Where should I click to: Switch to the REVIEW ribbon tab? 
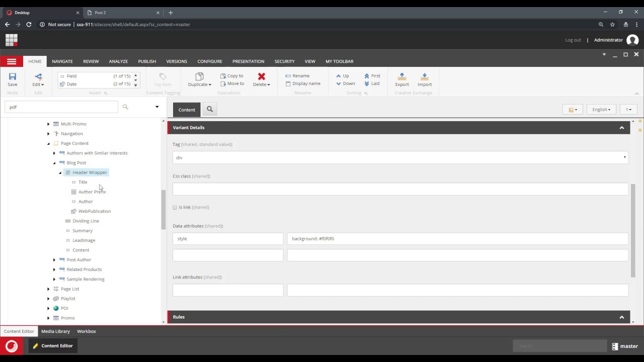91,61
